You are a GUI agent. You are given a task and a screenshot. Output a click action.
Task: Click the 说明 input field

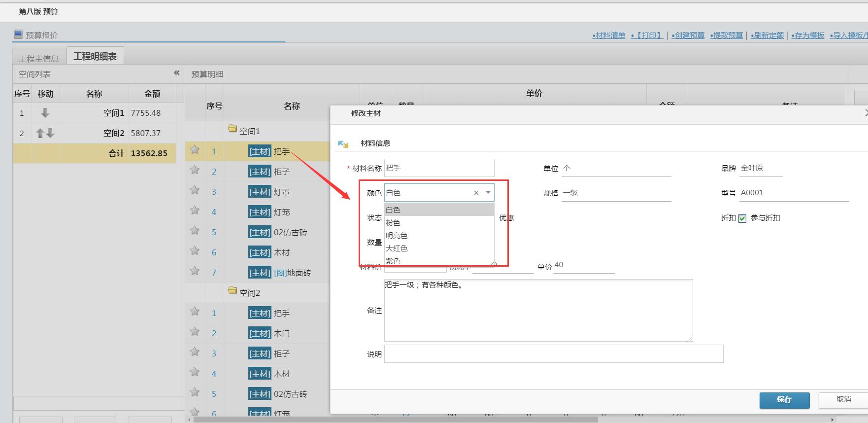553,354
